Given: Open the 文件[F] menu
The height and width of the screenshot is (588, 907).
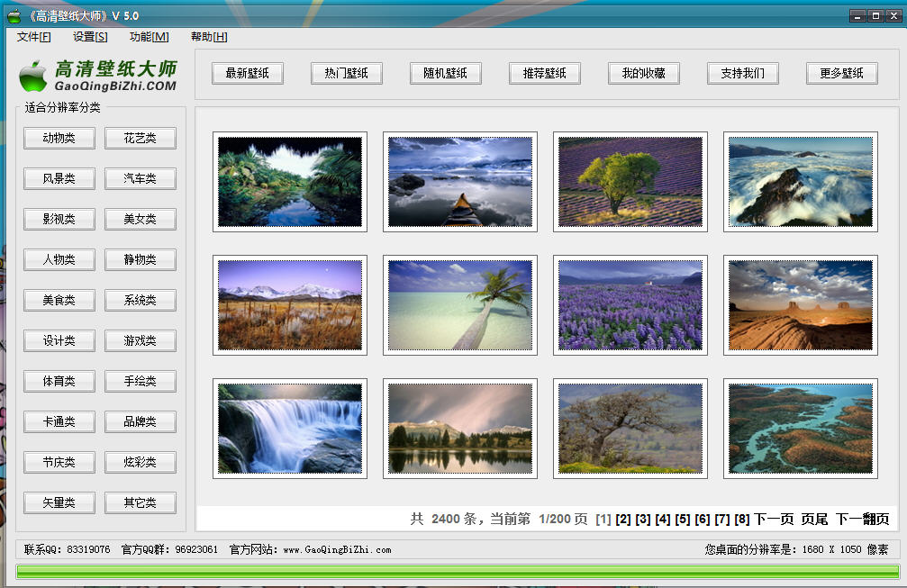Looking at the screenshot, I should [33, 37].
